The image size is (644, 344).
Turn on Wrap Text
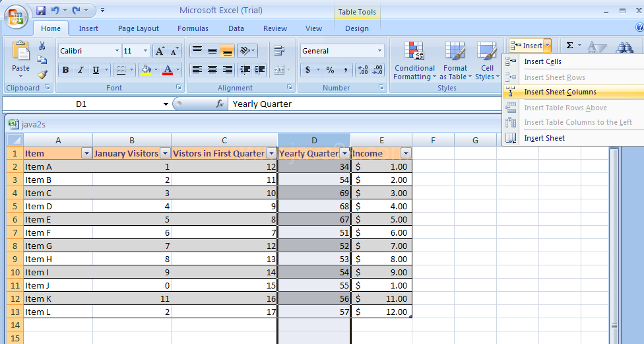tap(279, 51)
